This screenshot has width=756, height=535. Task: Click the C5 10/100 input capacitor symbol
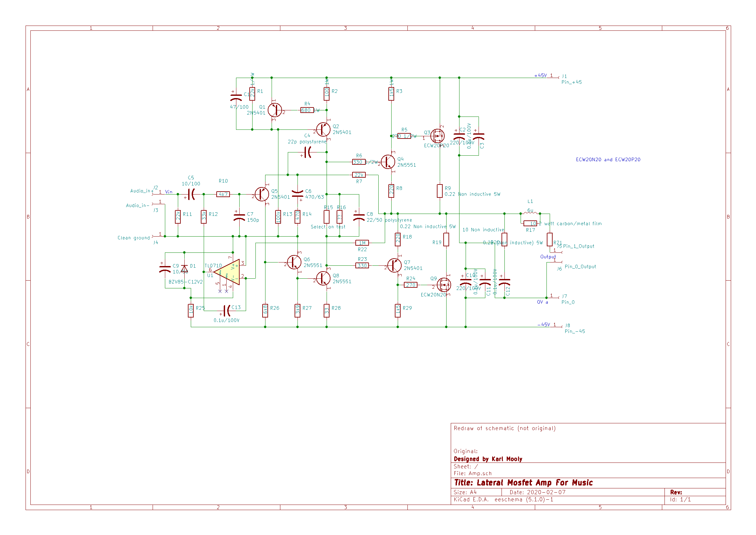191,194
